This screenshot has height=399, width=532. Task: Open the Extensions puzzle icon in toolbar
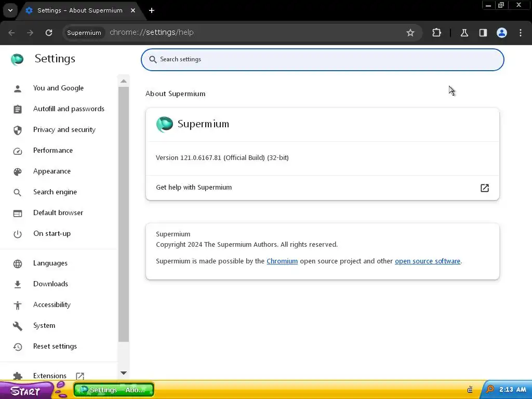click(436, 33)
